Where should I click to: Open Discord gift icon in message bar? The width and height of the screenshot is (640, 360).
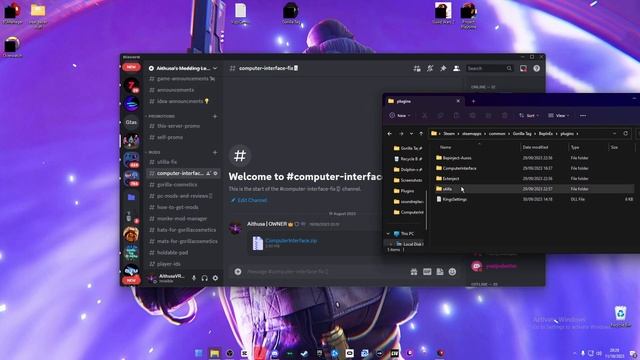(414, 272)
